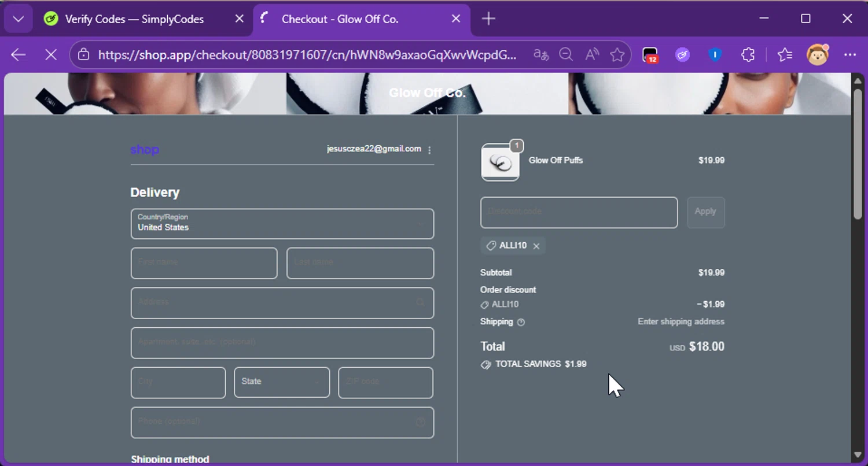The width and height of the screenshot is (868, 466).
Task: Click the Discount code input field
Action: pyautogui.click(x=579, y=212)
